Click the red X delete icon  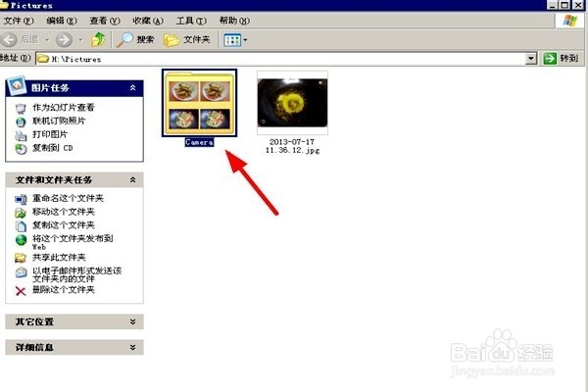pos(21,291)
